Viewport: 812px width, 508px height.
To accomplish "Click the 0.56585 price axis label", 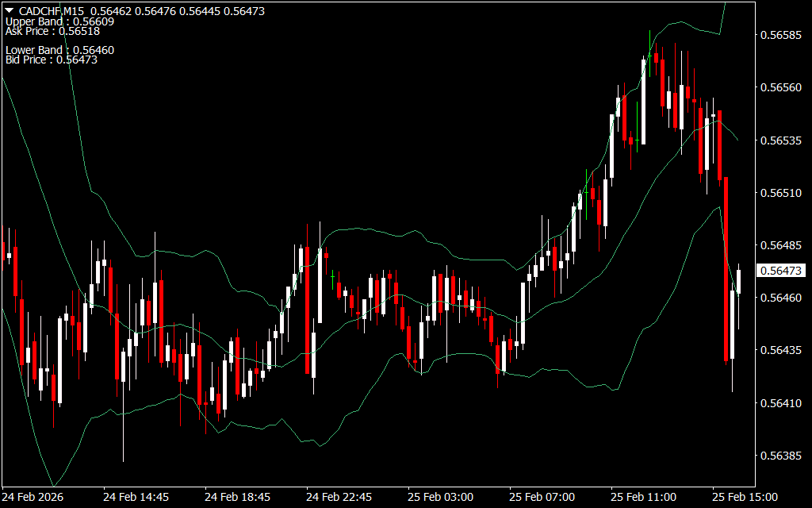I will click(781, 35).
